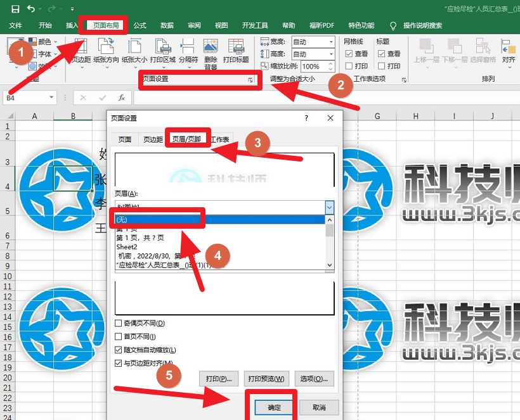This screenshot has width=520, height=420.
Task: Click the formula bar cancel X icon
Action: tap(83, 98)
